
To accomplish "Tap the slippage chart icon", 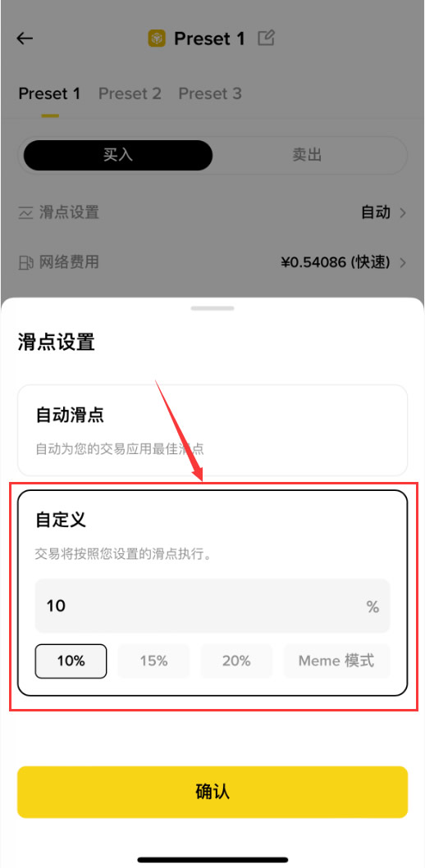I will (25, 212).
